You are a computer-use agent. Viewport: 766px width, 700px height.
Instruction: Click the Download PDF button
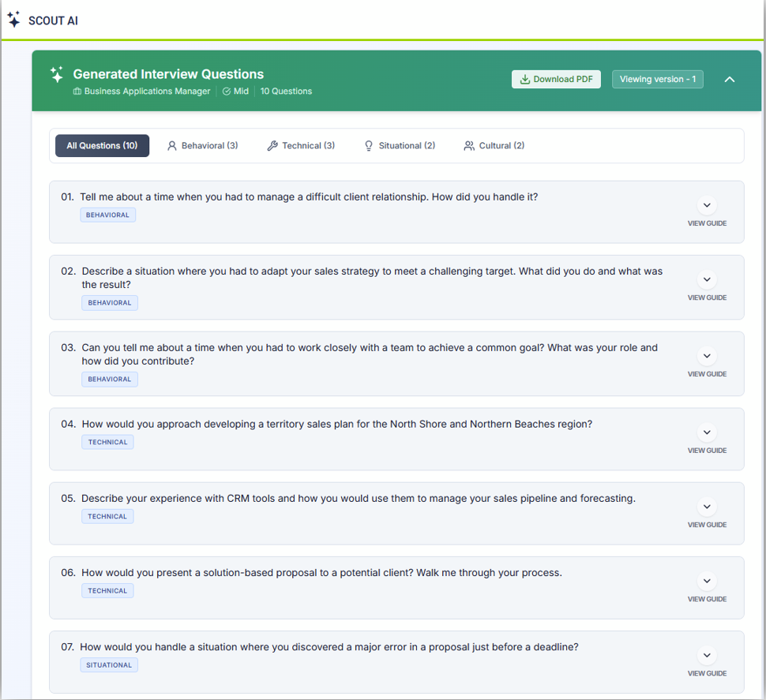point(556,79)
